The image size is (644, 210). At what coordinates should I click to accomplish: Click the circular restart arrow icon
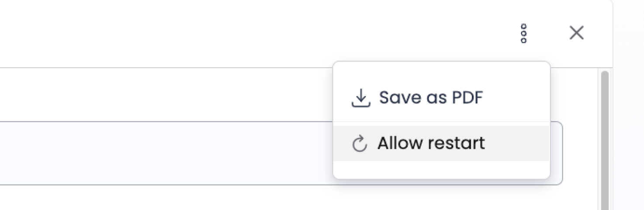pos(359,144)
